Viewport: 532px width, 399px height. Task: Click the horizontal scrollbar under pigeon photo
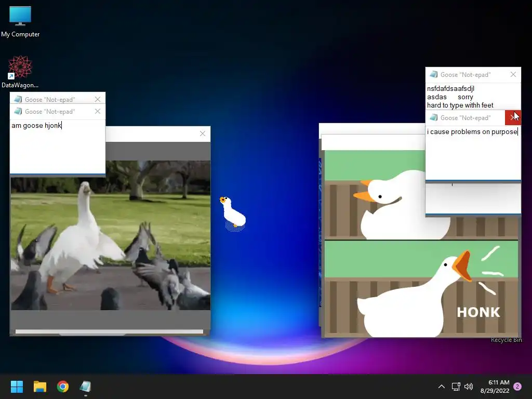tap(109, 331)
